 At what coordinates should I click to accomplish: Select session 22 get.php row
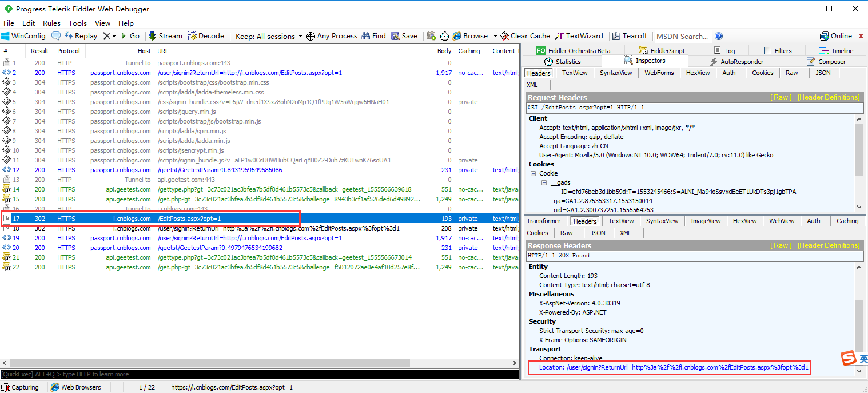(260, 267)
